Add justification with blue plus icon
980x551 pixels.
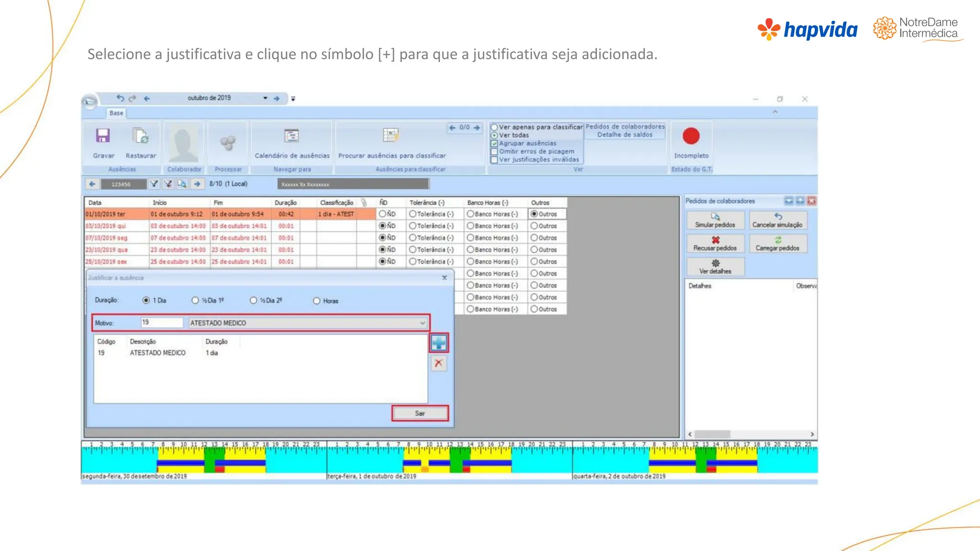(x=439, y=342)
